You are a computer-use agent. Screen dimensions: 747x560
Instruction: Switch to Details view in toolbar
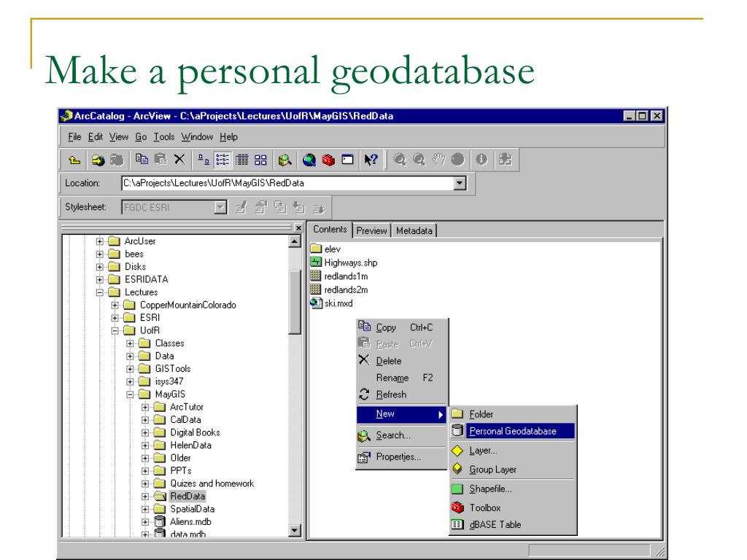(242, 160)
